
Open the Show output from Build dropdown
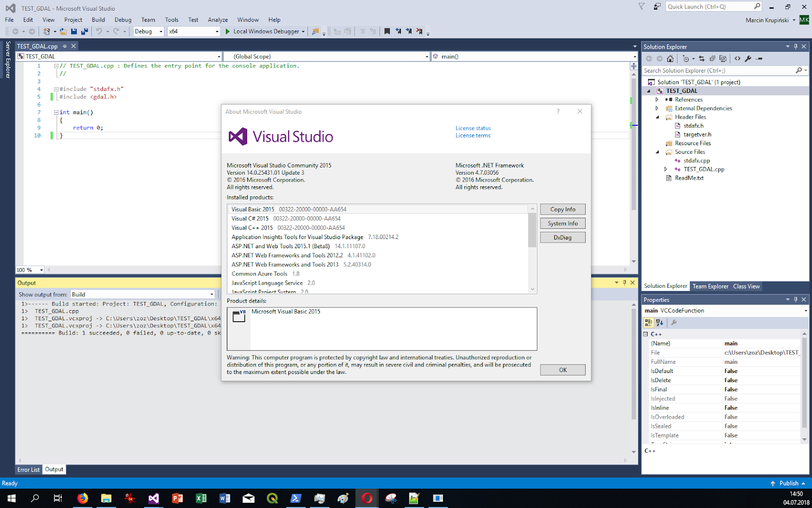point(213,294)
